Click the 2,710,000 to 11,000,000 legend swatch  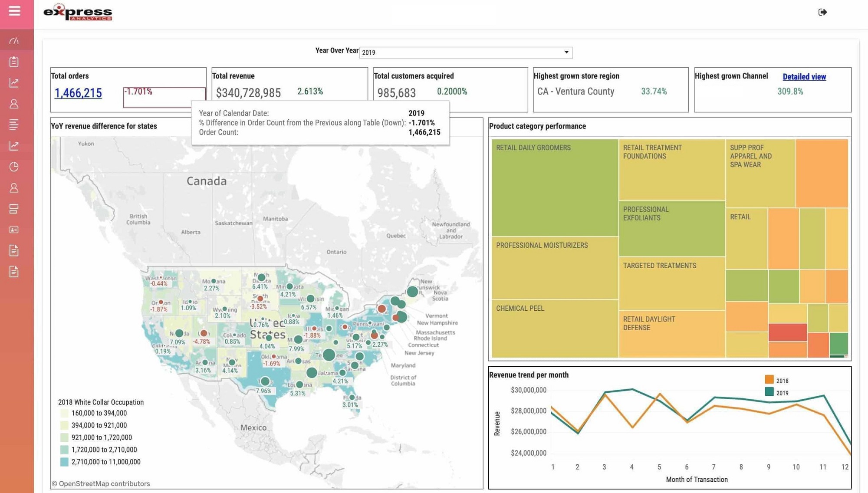click(x=64, y=462)
